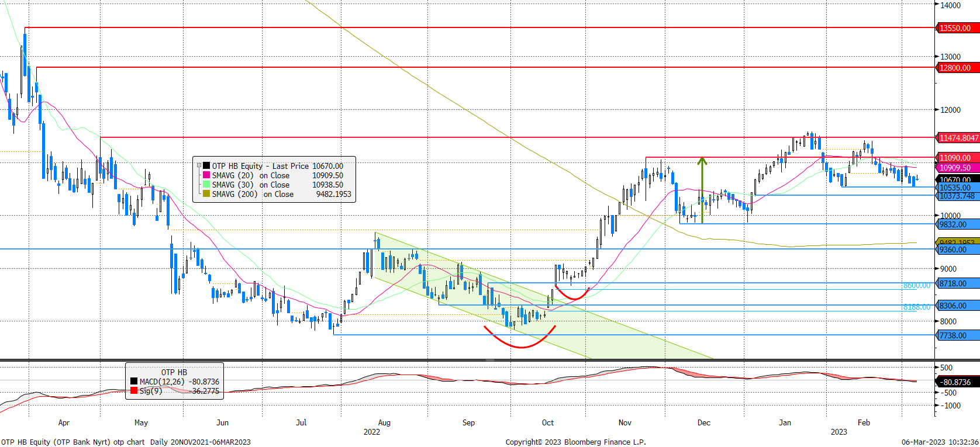
Task: Click the 13550.00 red price label
Action: pyautogui.click(x=958, y=28)
